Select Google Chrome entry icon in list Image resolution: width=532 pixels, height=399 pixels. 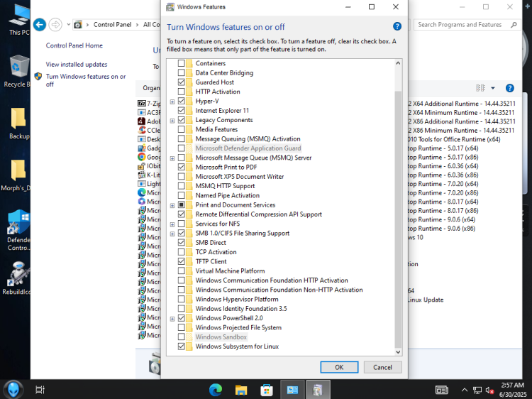point(141,157)
